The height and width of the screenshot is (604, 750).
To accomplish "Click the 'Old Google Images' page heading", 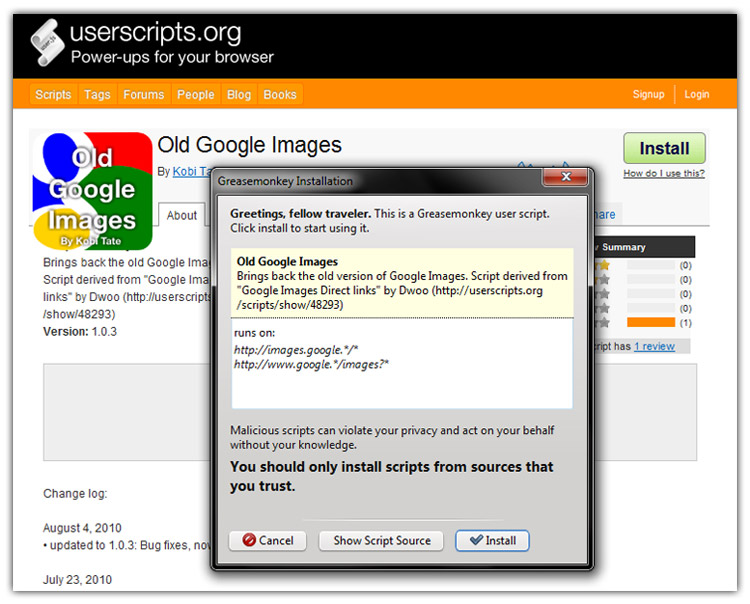I will click(x=249, y=145).
